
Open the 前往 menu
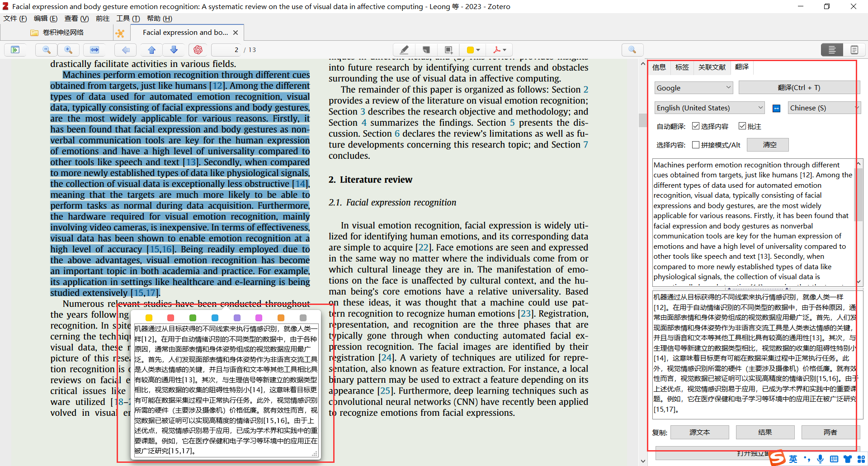103,19
